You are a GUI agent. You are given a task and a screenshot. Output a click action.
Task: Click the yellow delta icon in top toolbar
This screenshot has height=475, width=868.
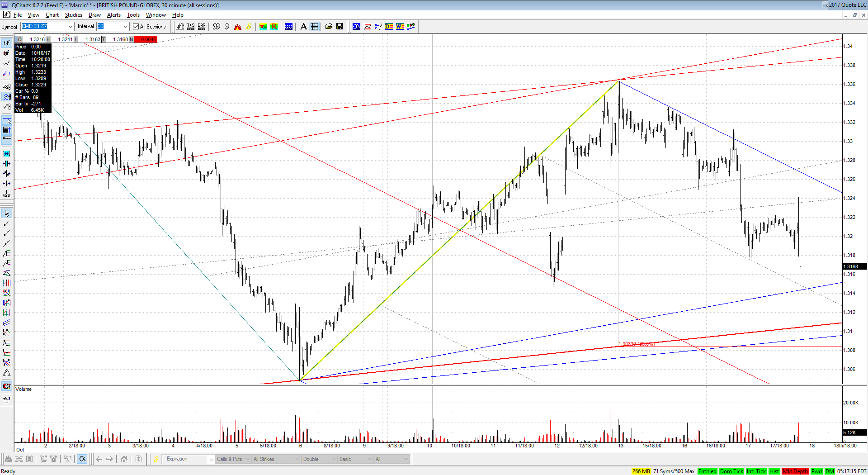coord(249,27)
